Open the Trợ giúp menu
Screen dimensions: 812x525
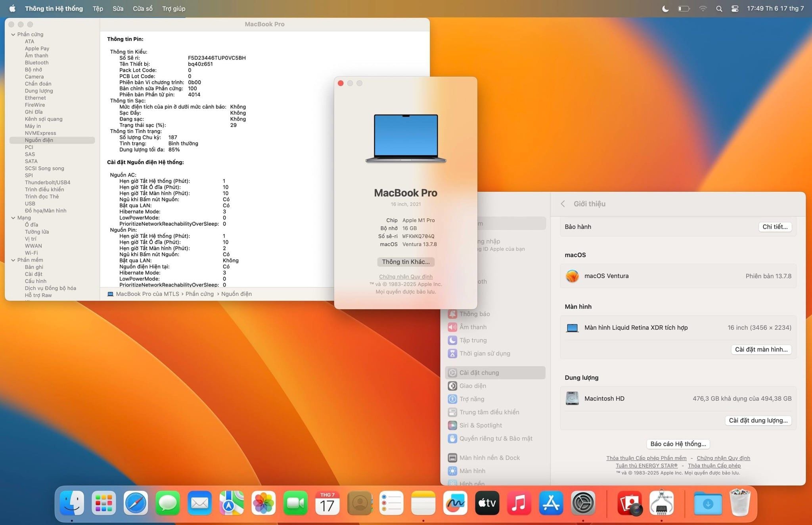(x=174, y=8)
